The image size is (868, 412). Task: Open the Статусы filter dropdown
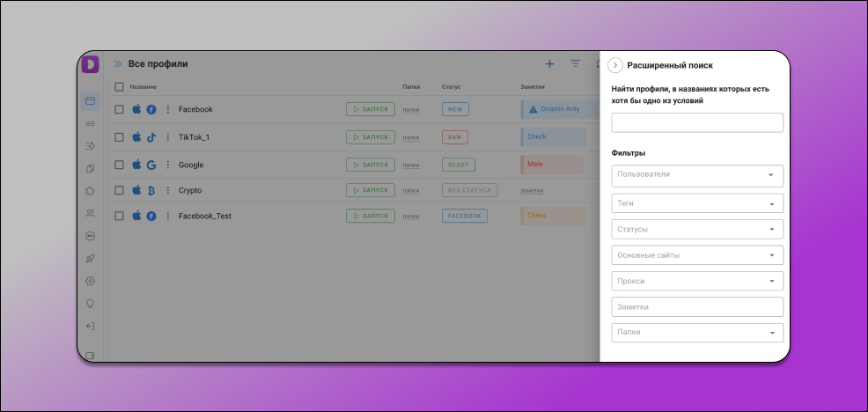tap(696, 230)
